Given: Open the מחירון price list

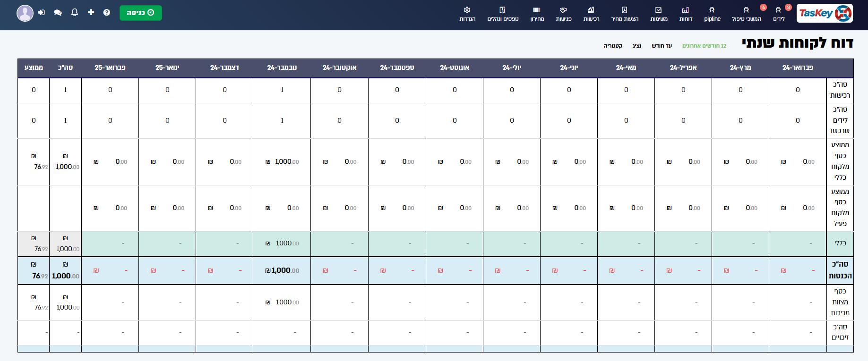Looking at the screenshot, I should 537,14.
